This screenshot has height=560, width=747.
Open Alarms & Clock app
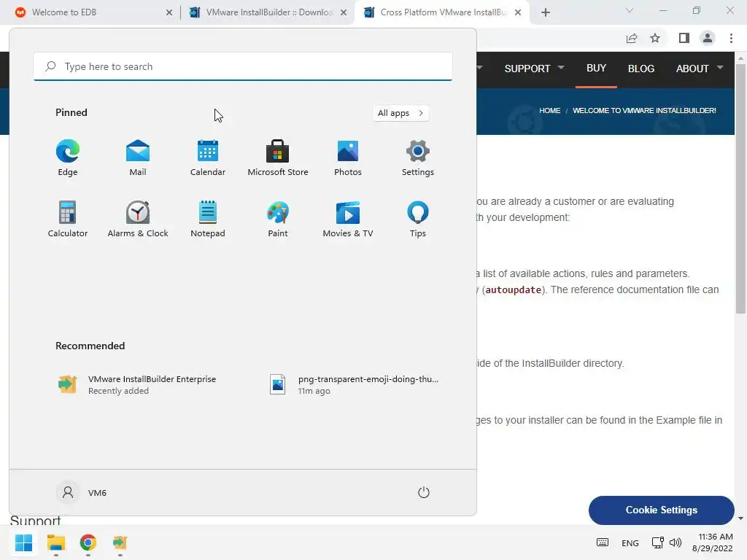(138, 219)
